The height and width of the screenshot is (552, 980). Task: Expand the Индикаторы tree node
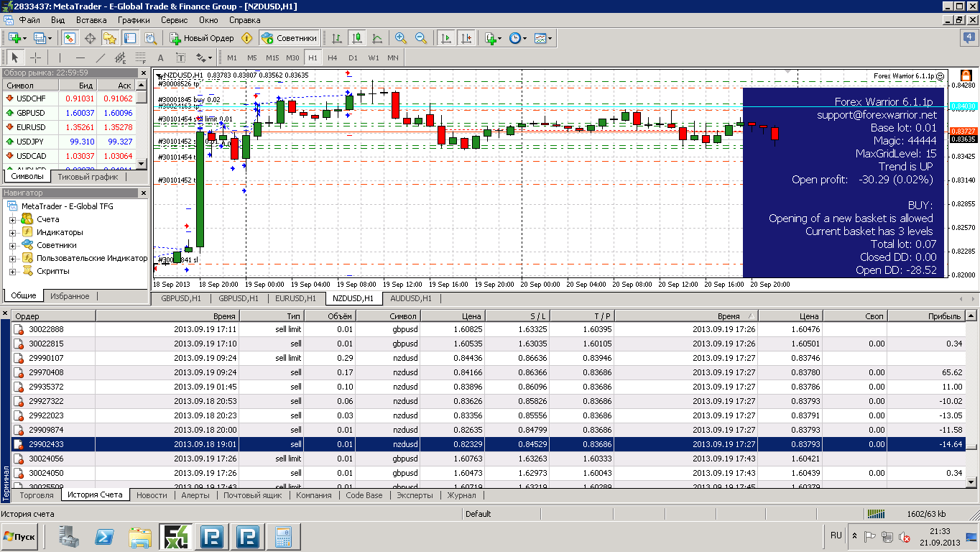click(x=12, y=232)
